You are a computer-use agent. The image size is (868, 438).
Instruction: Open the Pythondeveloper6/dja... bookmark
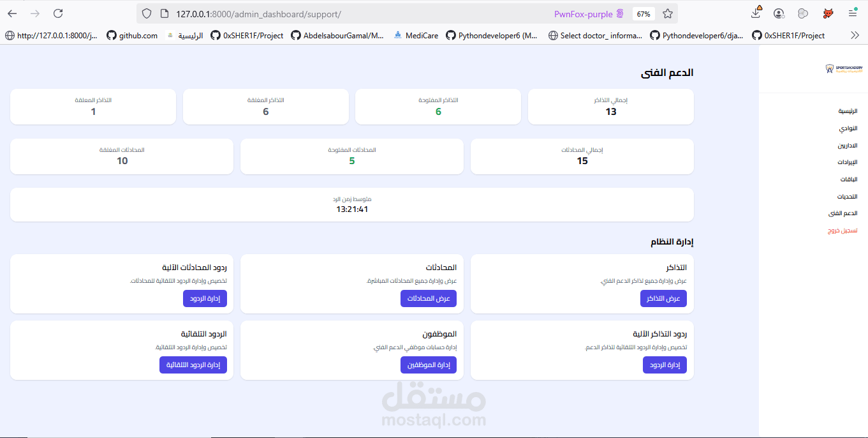click(696, 36)
